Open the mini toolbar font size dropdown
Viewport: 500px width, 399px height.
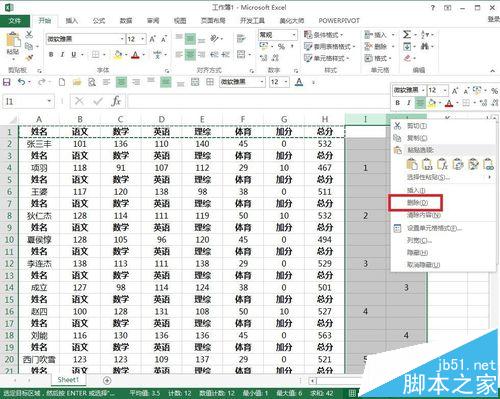445,90
